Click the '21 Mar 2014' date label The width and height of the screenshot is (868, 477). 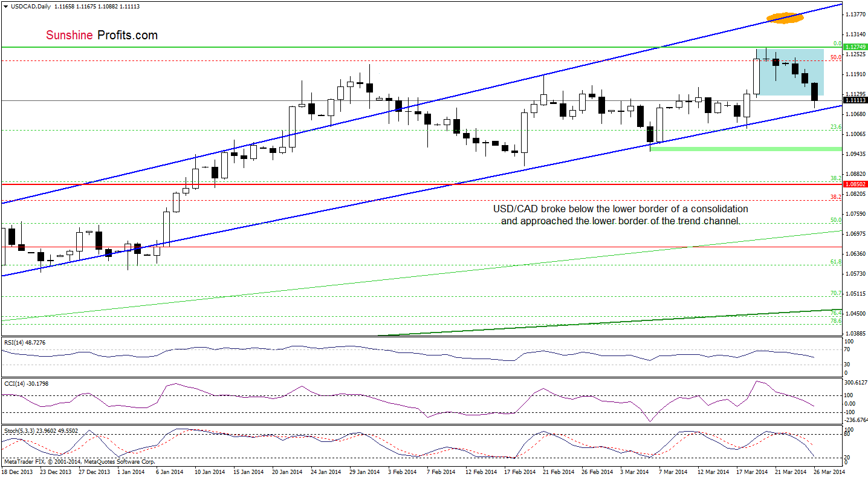point(792,471)
